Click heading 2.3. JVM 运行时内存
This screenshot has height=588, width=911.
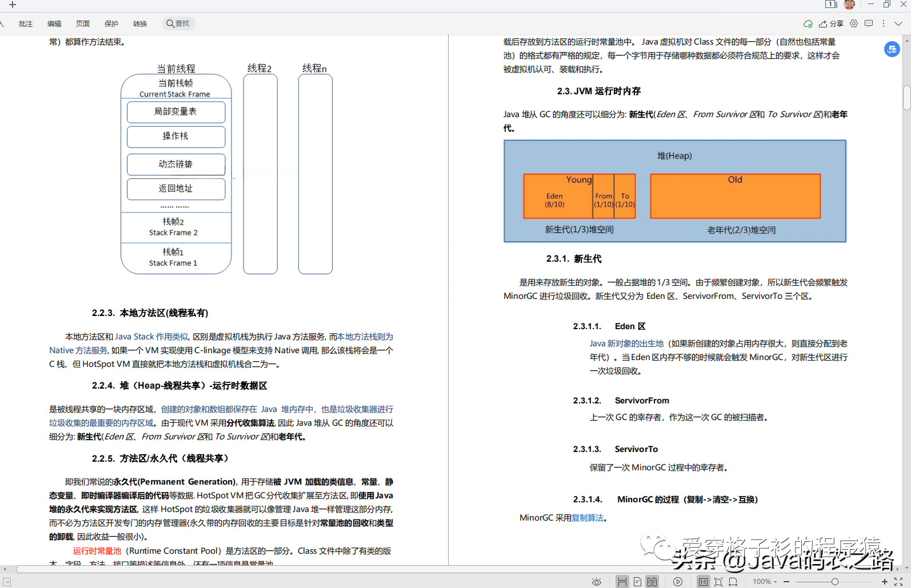click(x=599, y=91)
